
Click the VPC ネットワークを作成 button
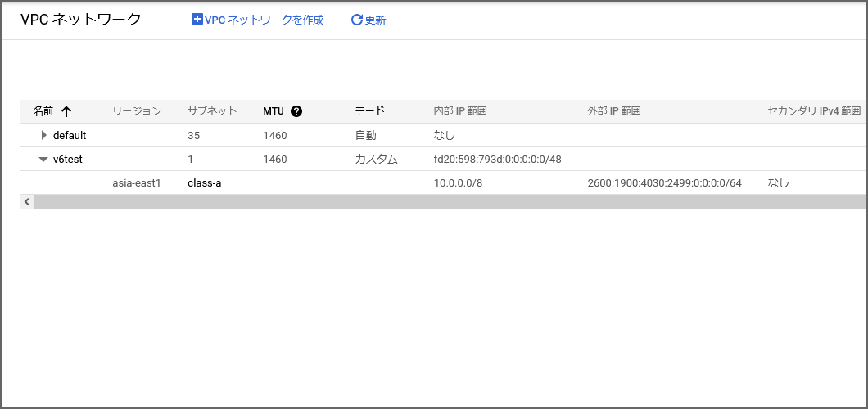coord(257,20)
